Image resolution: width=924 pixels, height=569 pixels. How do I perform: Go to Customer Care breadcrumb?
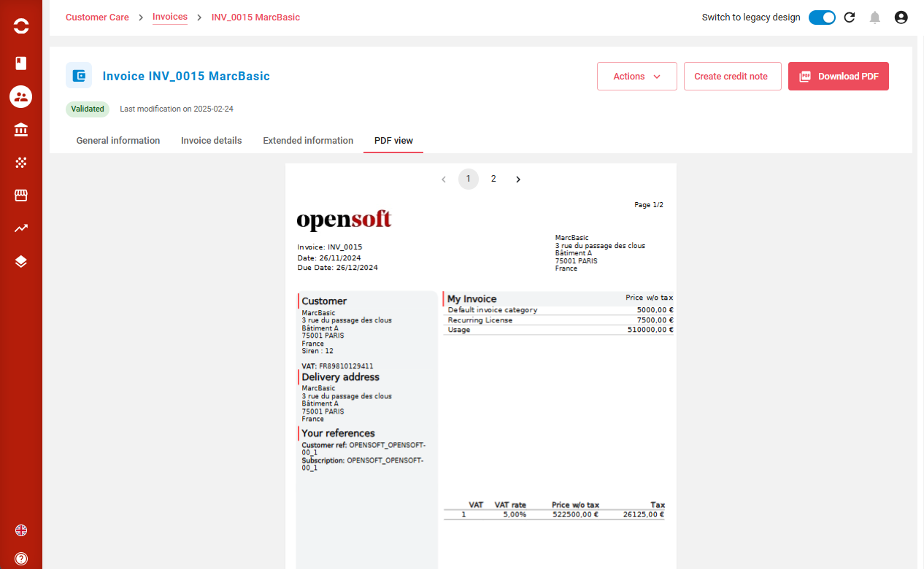click(97, 18)
